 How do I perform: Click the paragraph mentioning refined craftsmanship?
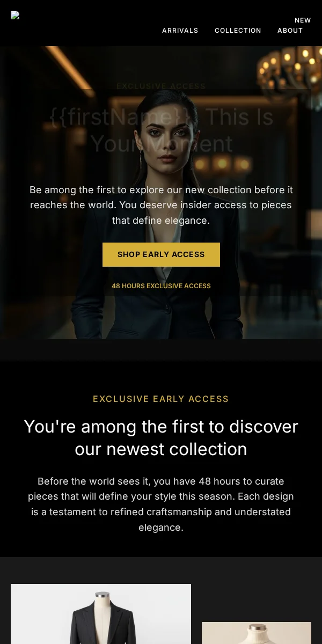pos(161,504)
